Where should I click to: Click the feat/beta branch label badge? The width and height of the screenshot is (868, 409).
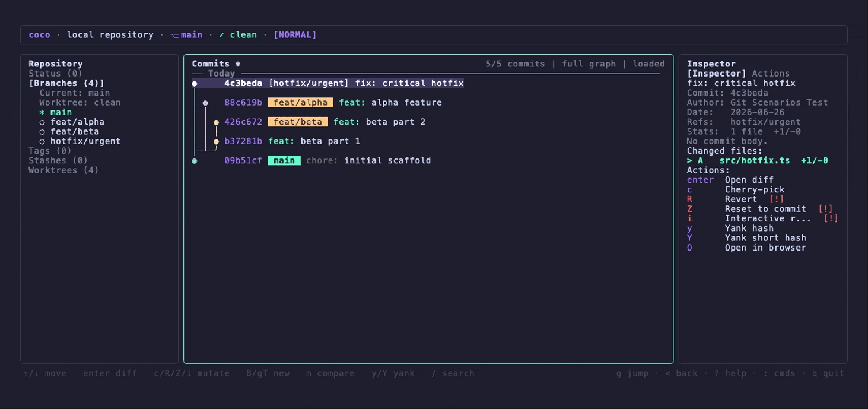pos(298,122)
